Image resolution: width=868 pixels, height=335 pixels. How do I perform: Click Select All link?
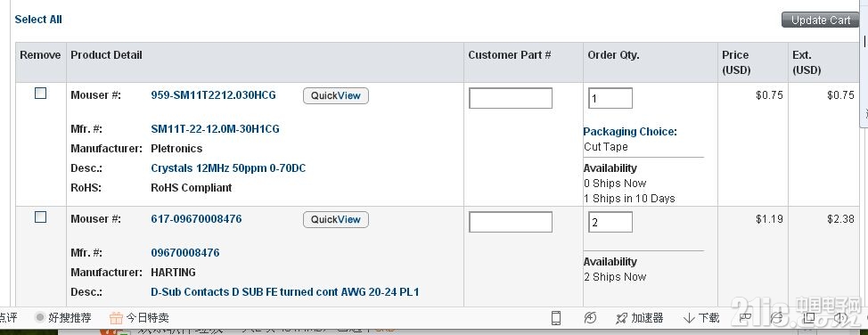38,20
